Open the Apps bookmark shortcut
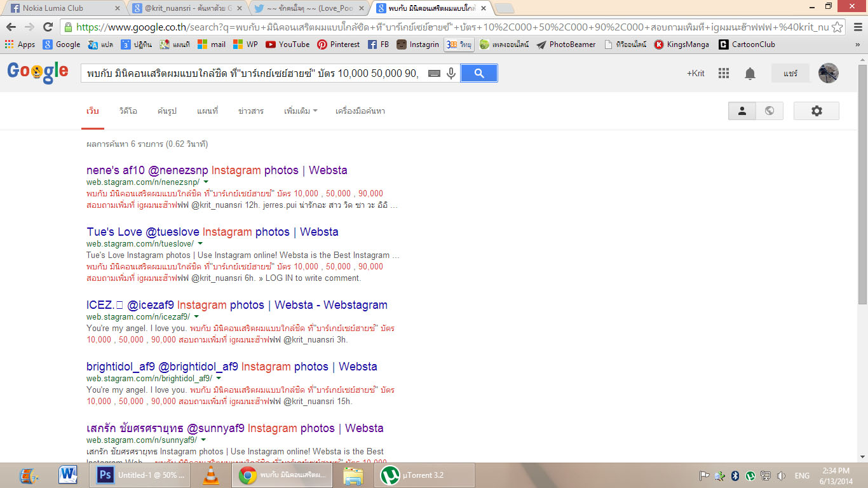This screenshot has width=868, height=488. pyautogui.click(x=20, y=44)
